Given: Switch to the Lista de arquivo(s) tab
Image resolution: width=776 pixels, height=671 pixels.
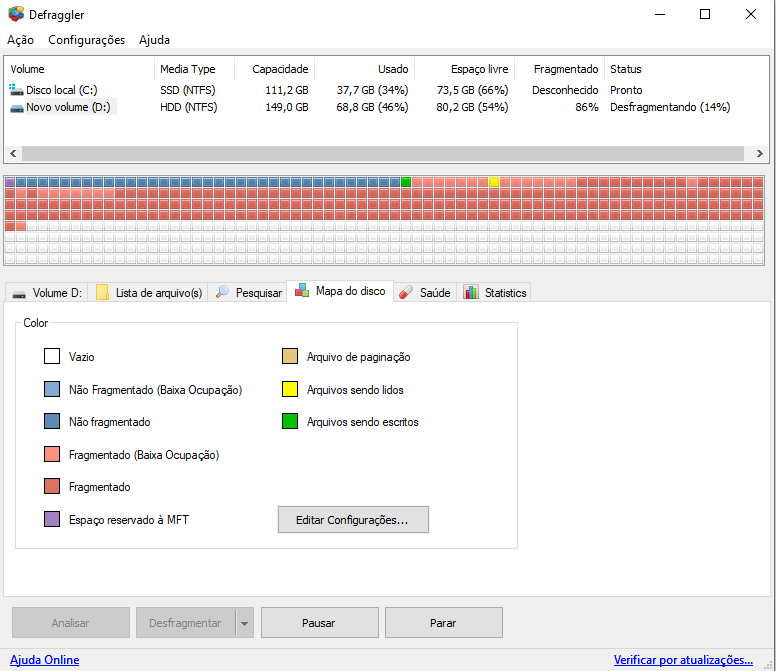Looking at the screenshot, I should pos(149,292).
